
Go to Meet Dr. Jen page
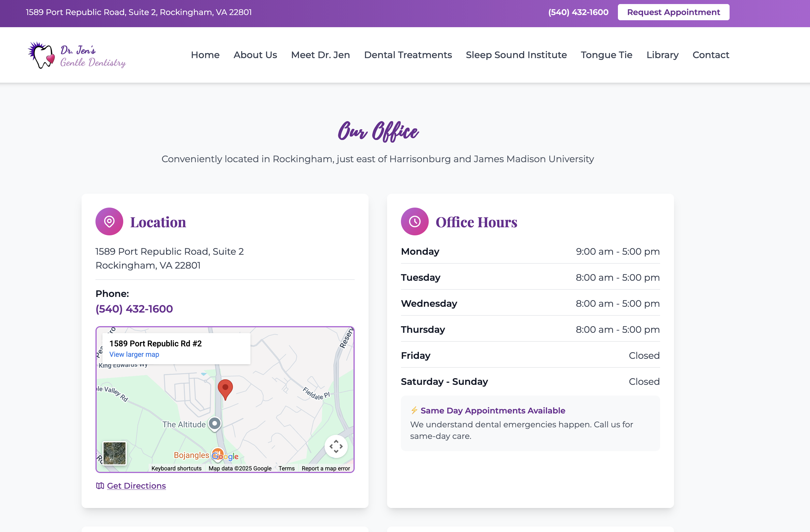(x=321, y=55)
